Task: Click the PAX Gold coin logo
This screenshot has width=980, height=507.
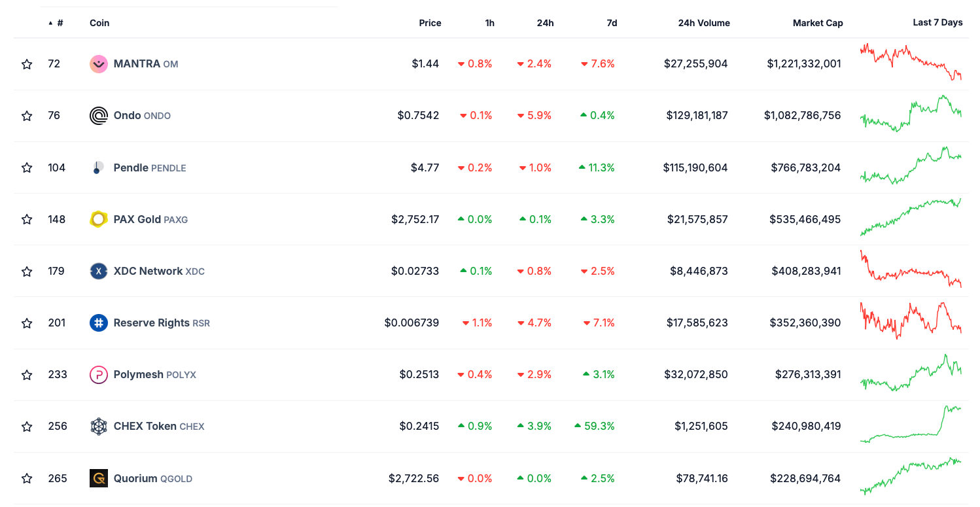Action: [x=99, y=219]
